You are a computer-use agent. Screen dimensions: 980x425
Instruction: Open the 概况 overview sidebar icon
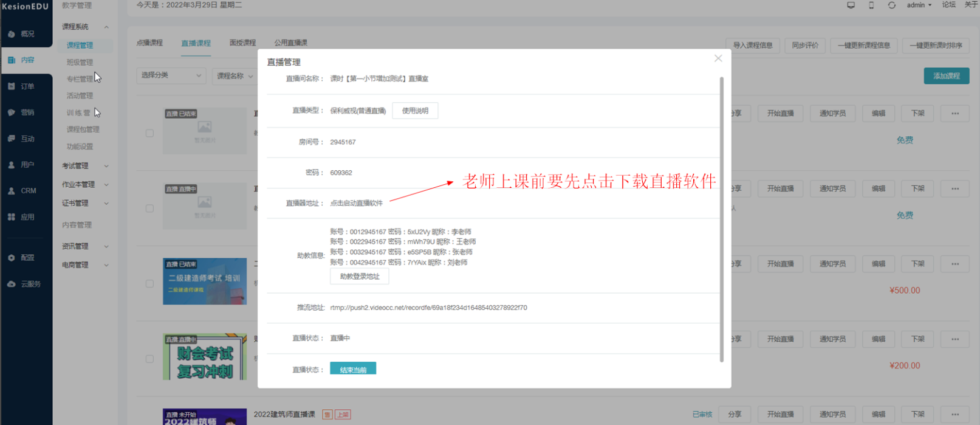click(21, 34)
